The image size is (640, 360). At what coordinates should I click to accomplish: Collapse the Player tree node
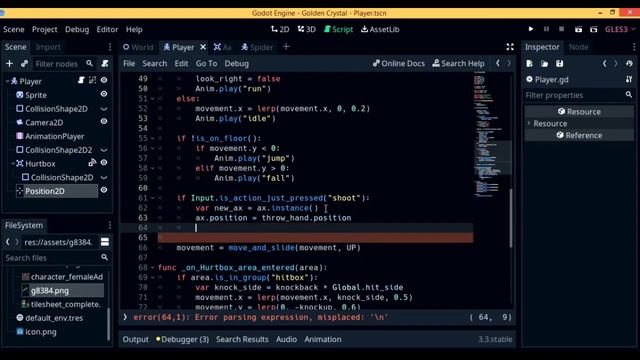tap(7, 82)
